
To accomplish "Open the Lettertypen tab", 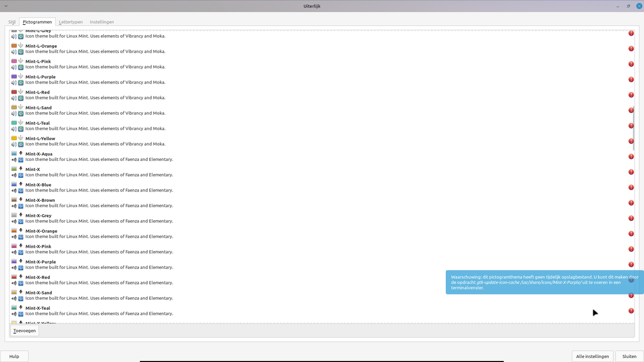I will 71,22.
